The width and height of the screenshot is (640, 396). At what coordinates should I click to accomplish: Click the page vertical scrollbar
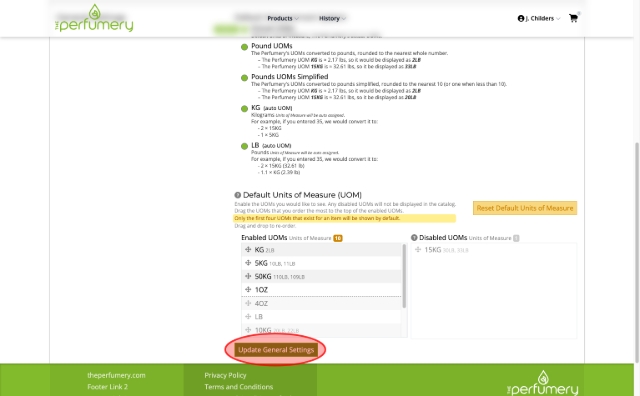coord(637,252)
